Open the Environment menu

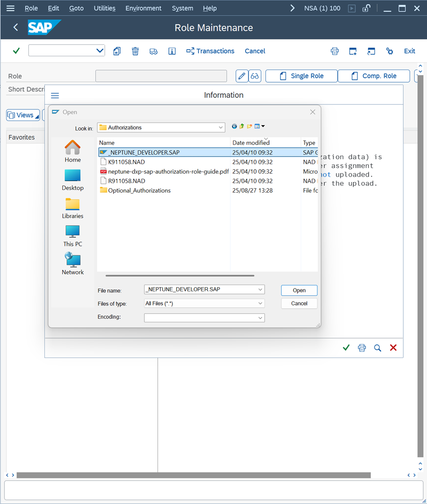[x=143, y=9]
